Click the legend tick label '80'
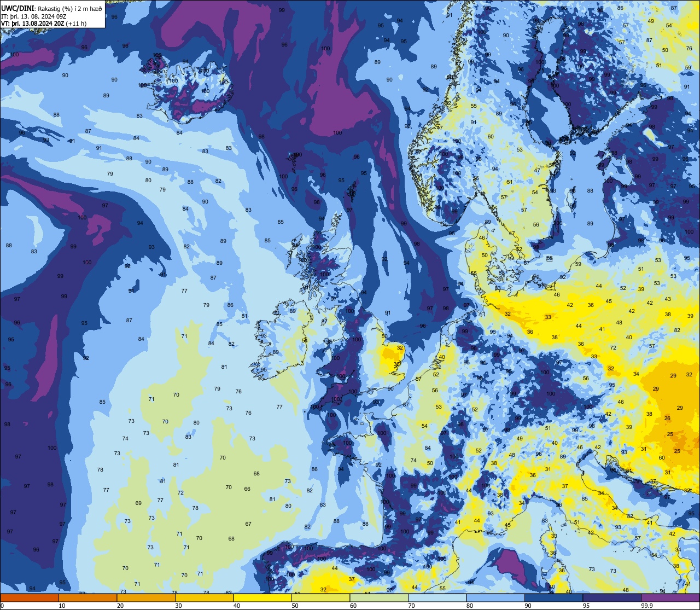This screenshot has width=700, height=610. 470,606
